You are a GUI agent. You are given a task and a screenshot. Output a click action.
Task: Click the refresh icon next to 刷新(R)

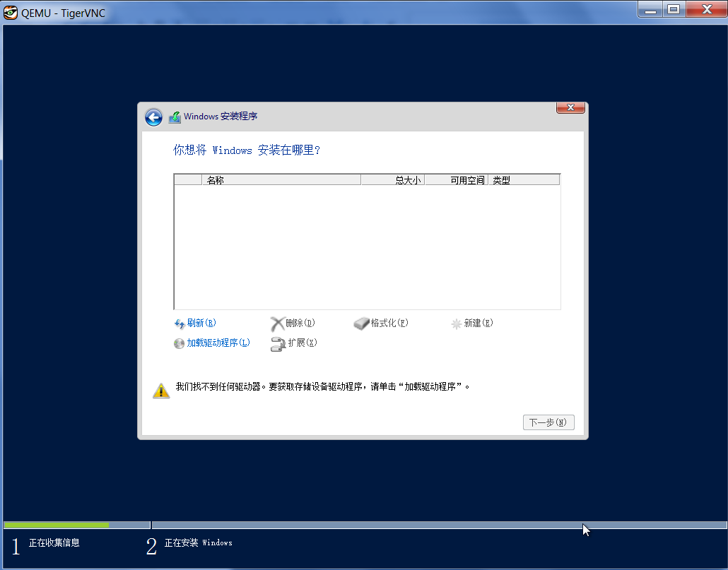click(x=180, y=323)
